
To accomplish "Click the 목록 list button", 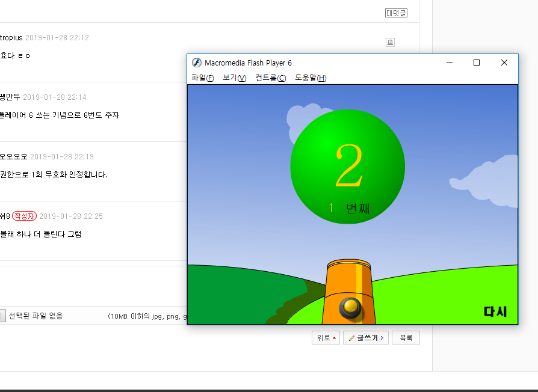I will point(406,338).
